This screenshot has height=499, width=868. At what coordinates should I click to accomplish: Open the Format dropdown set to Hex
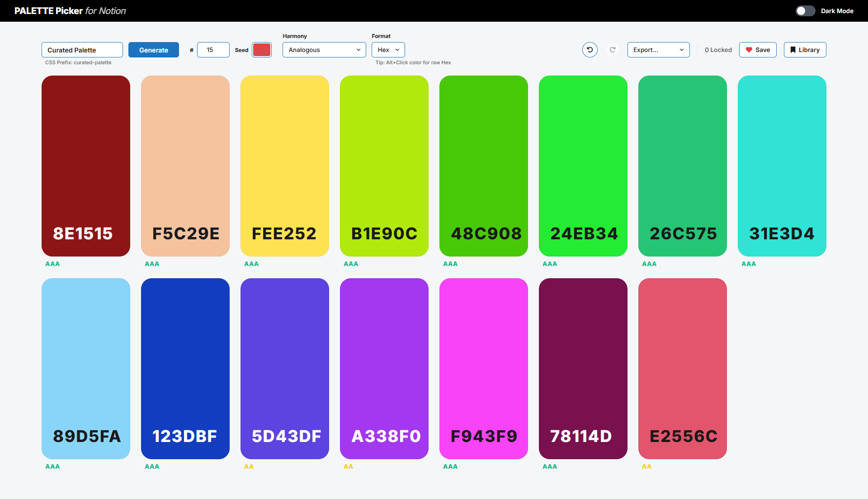pyautogui.click(x=387, y=50)
